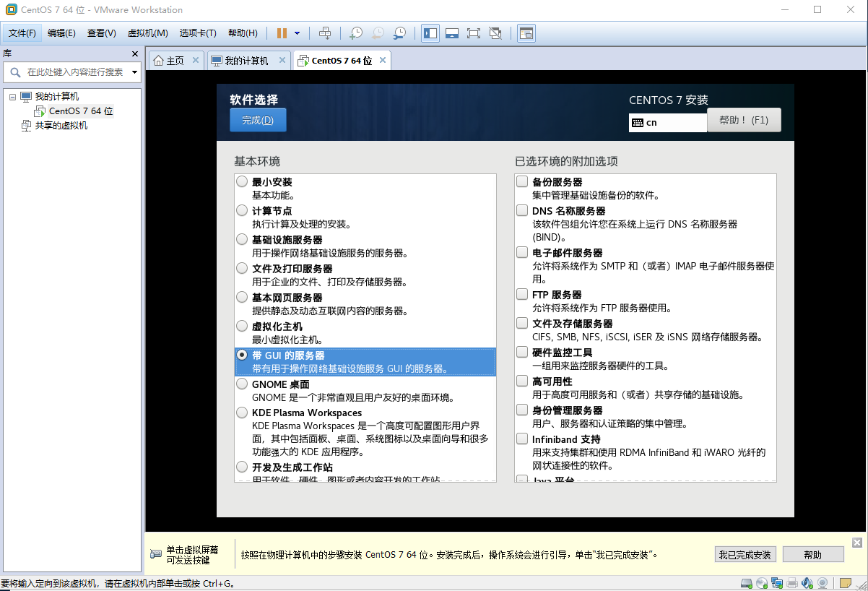Enter full screen mode icon

click(x=474, y=33)
